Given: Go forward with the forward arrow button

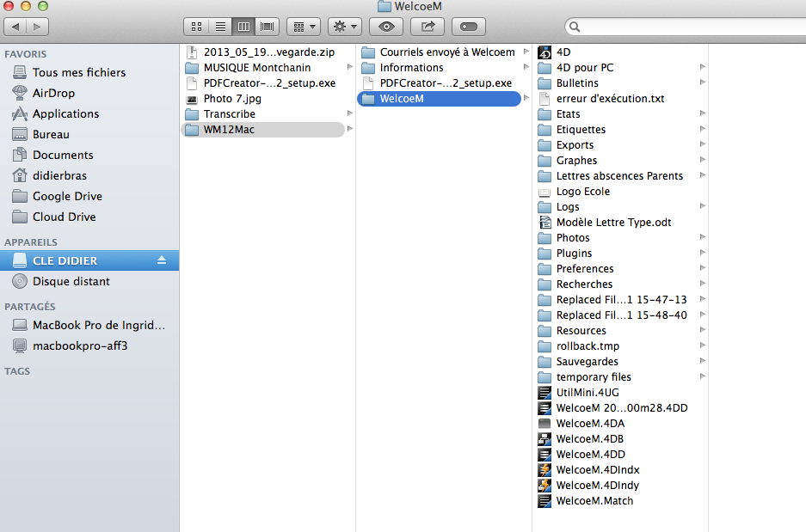Looking at the screenshot, I should 37,27.
